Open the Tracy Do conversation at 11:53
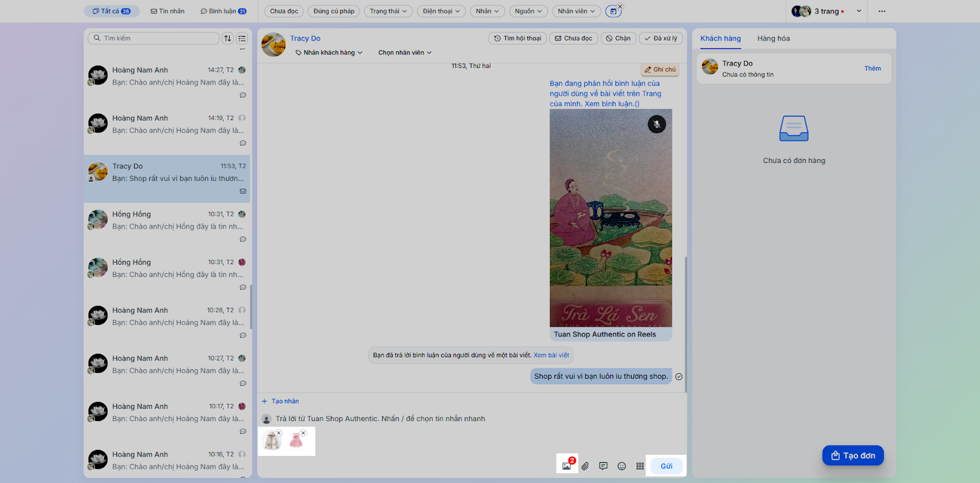Viewport: 980px width, 483px height. pyautogui.click(x=167, y=179)
